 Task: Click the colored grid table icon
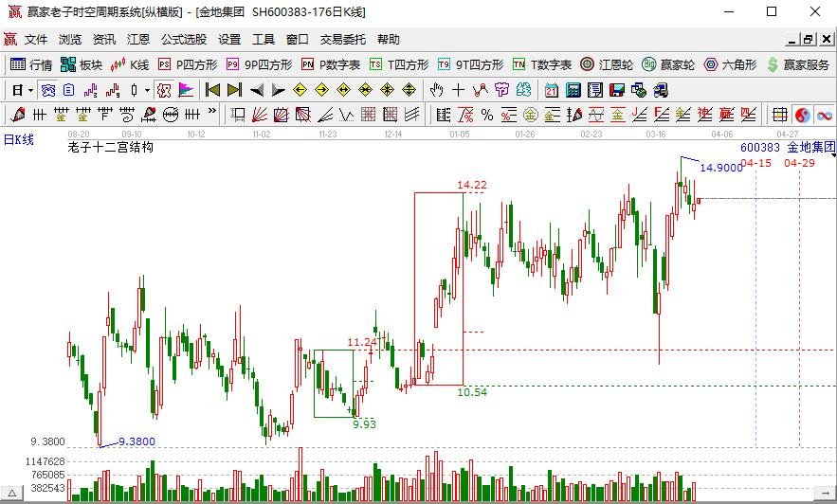(780, 114)
